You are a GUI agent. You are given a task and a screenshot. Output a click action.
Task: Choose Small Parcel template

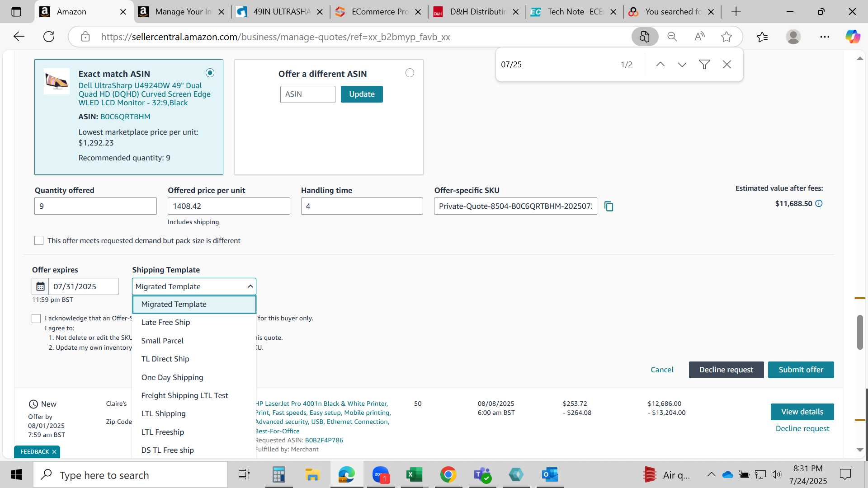(x=194, y=341)
